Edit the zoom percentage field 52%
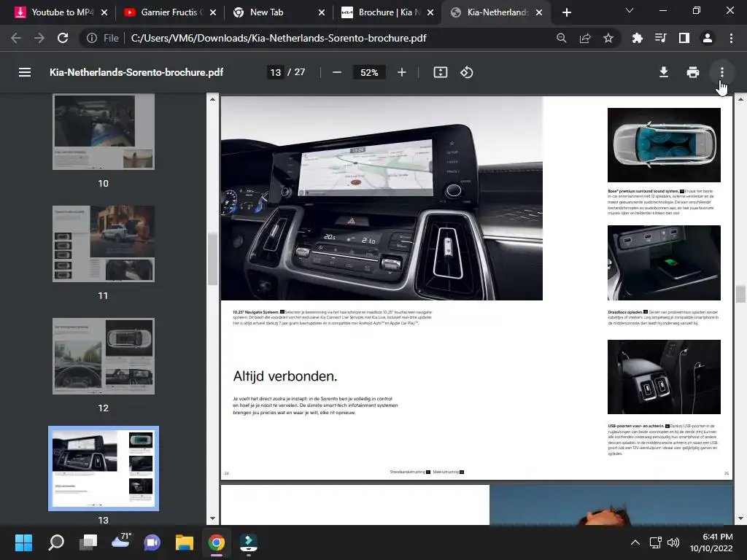747x560 pixels. (369, 72)
